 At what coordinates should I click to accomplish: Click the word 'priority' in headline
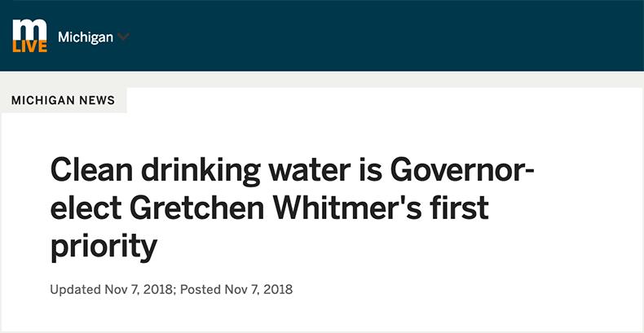104,248
